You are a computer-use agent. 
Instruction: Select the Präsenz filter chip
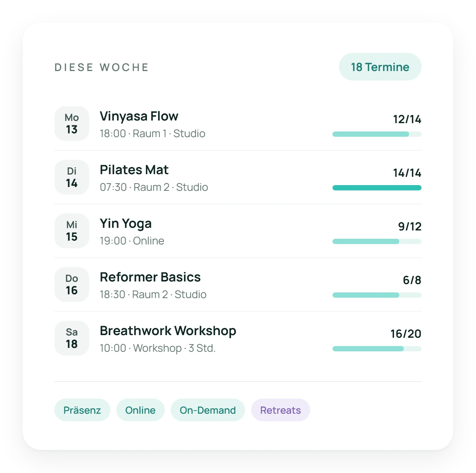(82, 410)
